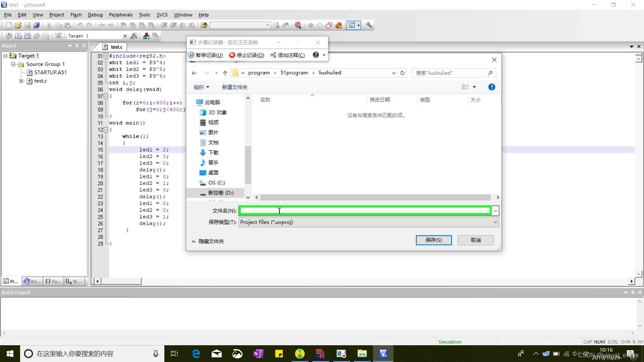Open Manage Components colored blocks icon
The width and height of the screenshot is (644, 362).
click(x=146, y=36)
